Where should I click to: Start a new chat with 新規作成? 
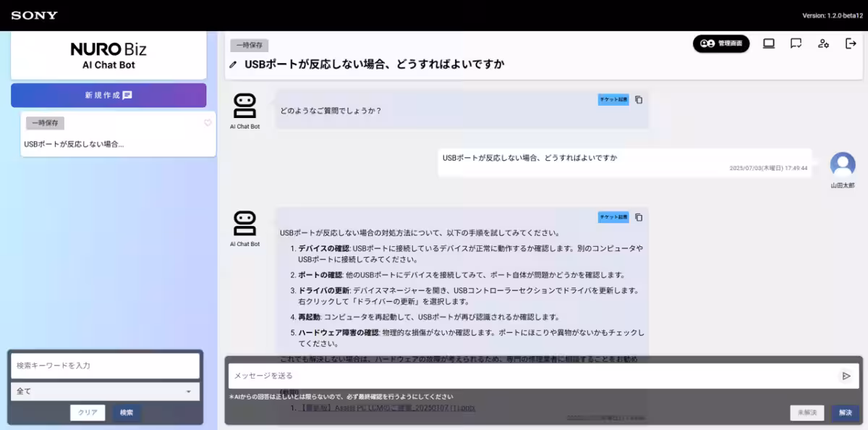pos(109,95)
